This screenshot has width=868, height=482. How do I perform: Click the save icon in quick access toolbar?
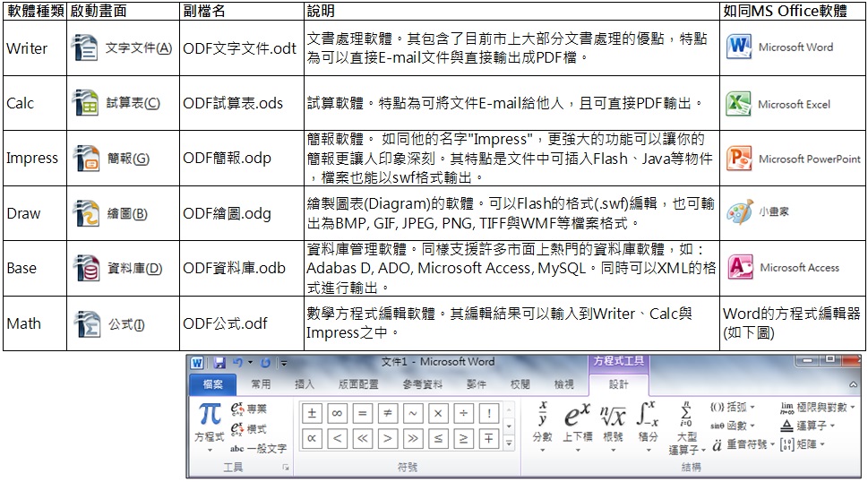click(219, 363)
